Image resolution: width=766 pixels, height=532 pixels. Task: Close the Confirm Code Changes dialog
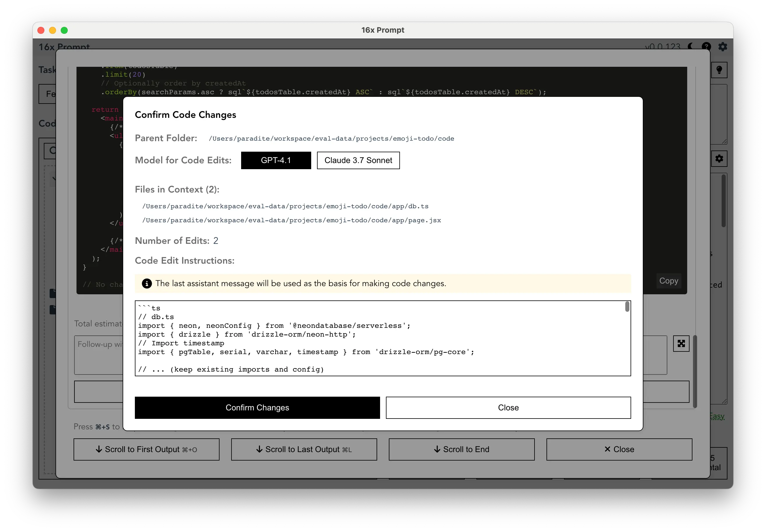pos(508,407)
